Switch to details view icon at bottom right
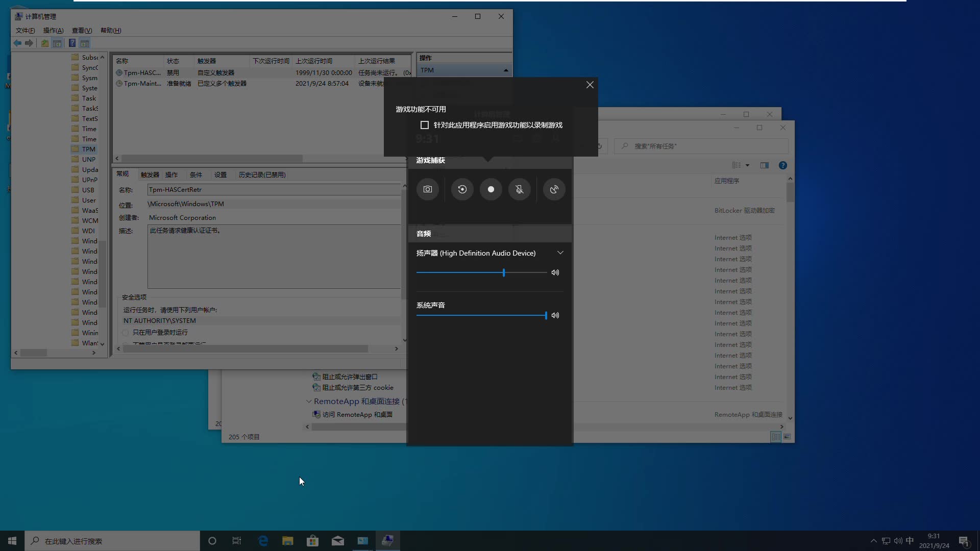This screenshot has width=980, height=551. point(776,437)
